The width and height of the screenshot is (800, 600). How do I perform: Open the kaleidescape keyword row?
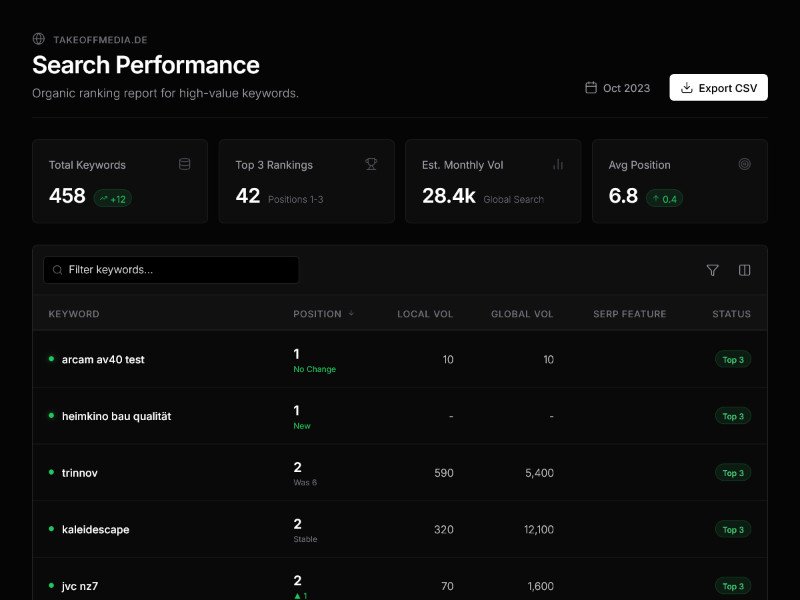95,529
